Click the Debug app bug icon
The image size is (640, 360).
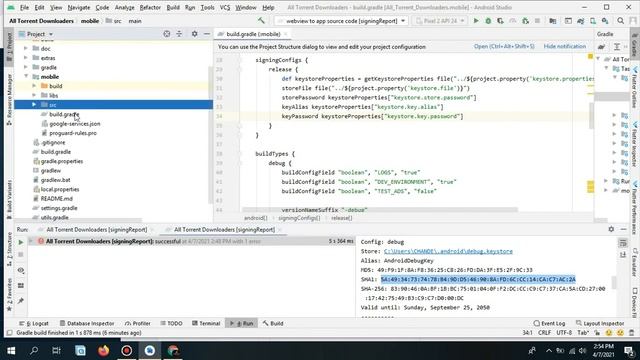tap(488, 21)
